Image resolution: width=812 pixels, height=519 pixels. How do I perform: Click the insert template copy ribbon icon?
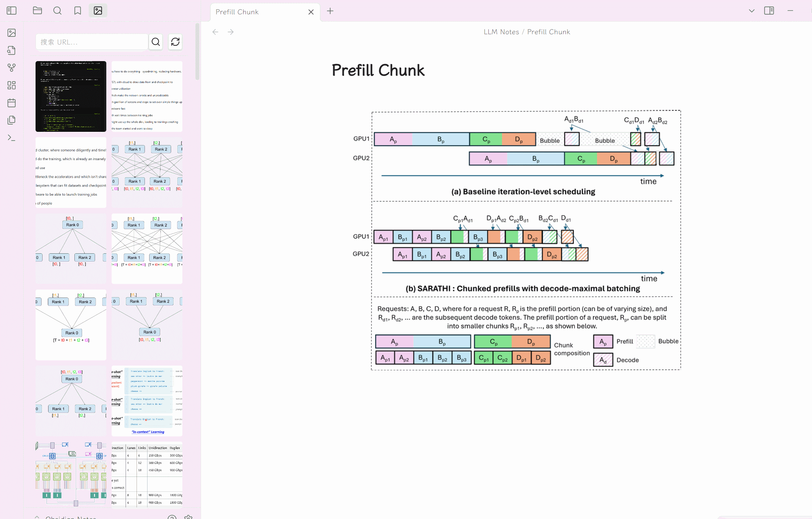(12, 120)
